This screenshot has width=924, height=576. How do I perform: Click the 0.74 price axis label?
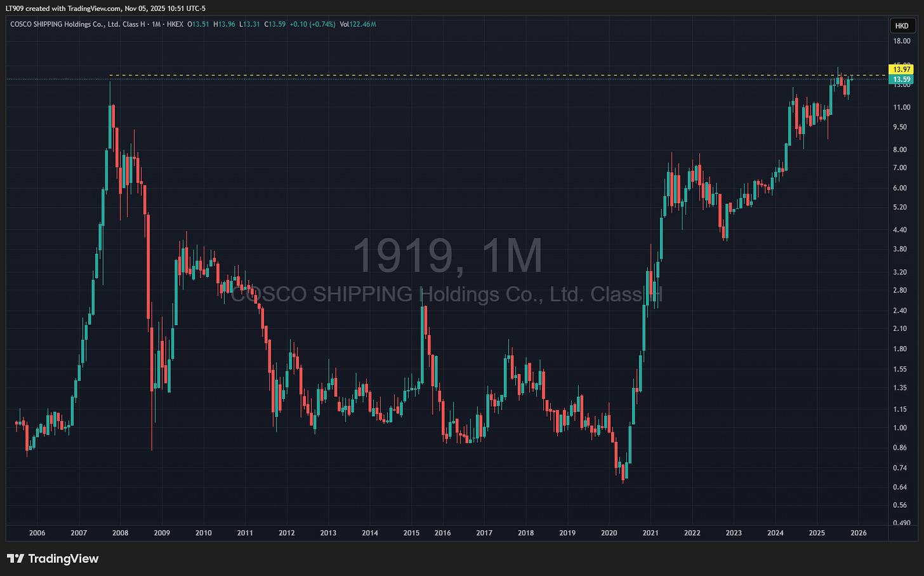(x=901, y=468)
